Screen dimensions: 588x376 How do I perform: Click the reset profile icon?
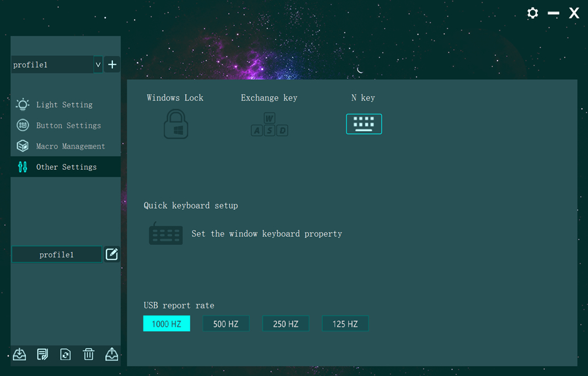pos(65,354)
